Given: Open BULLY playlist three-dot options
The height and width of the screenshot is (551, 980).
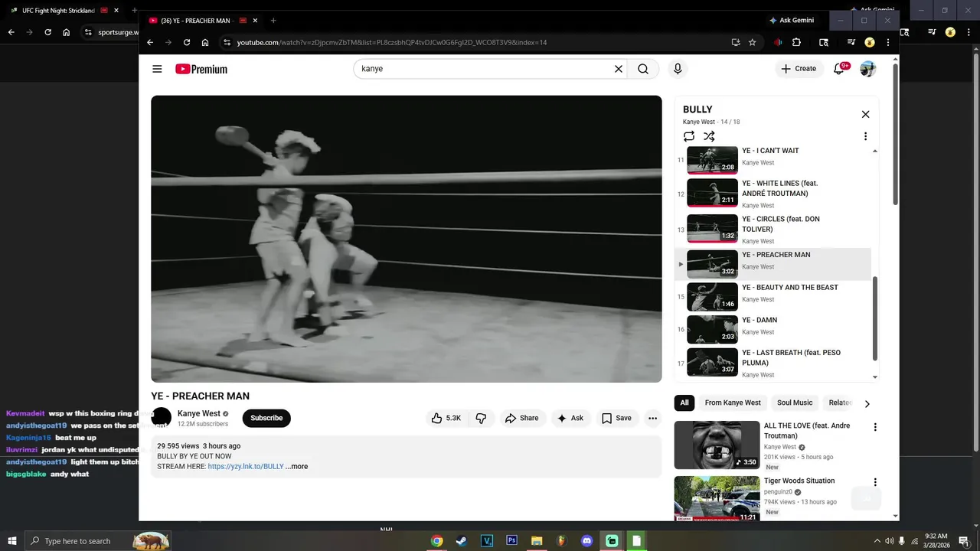Looking at the screenshot, I should coord(865,136).
